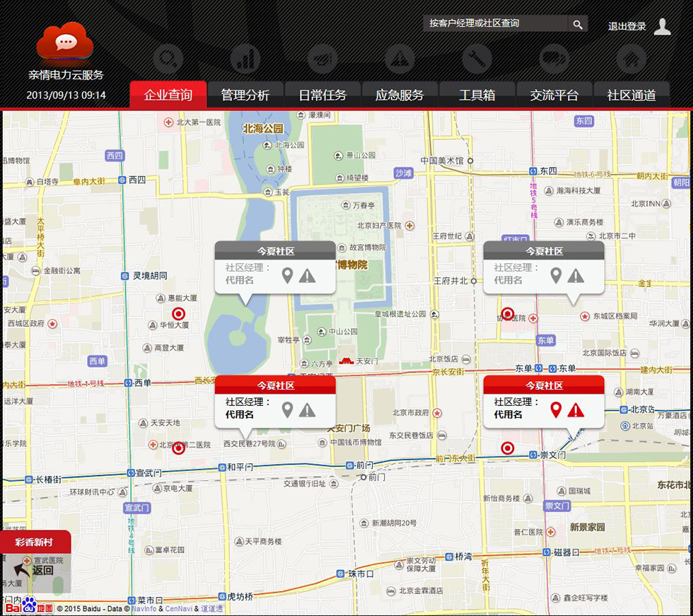The width and height of the screenshot is (693, 616).
Task: Select the red target marker near 华恒大厦
Action: click(x=178, y=314)
